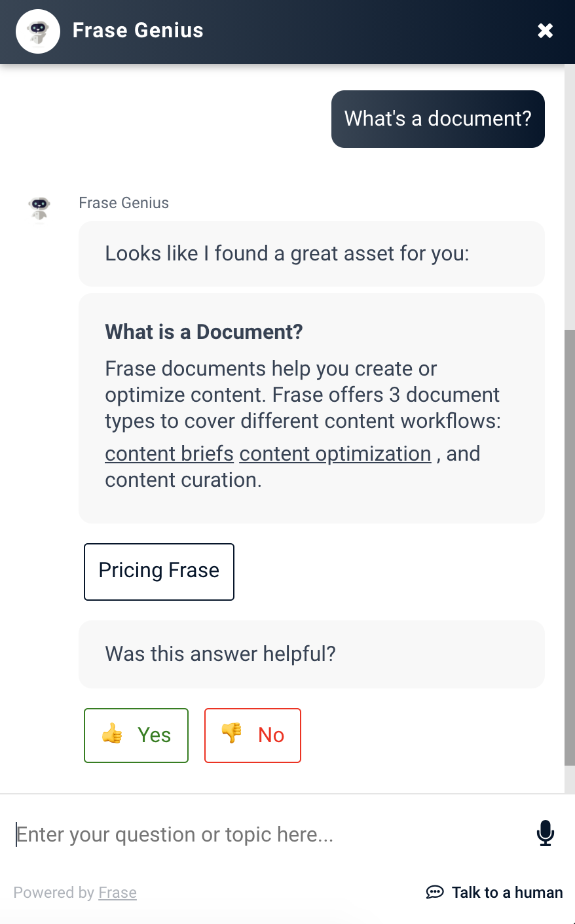Click the Frase Genius robot avatar in header
The image size is (575, 924).
pyautogui.click(x=38, y=31)
